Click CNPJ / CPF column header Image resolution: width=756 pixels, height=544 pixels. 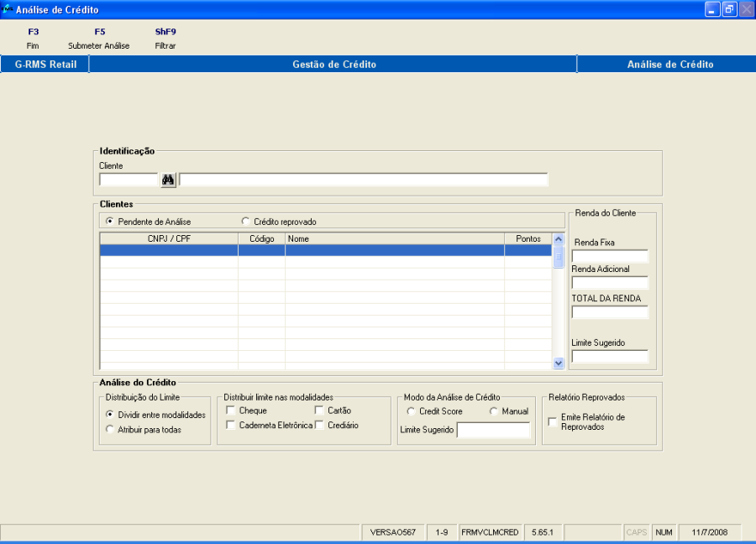169,238
